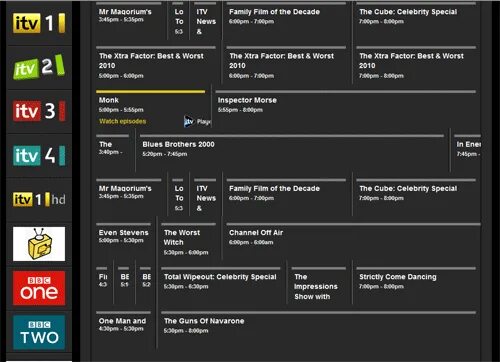The image size is (500, 362).
Task: Select the BBC One channel logo
Action: (39, 288)
